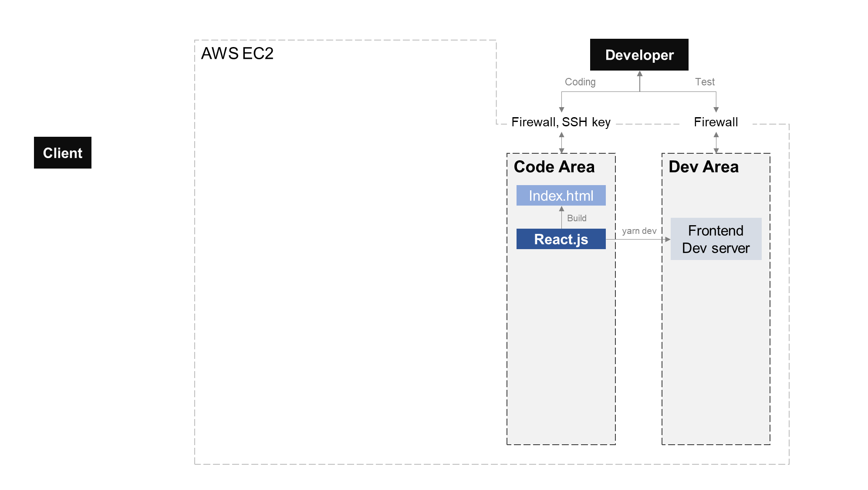Click the AWS EC2 label
This screenshot has height=490, width=868.
tap(237, 54)
